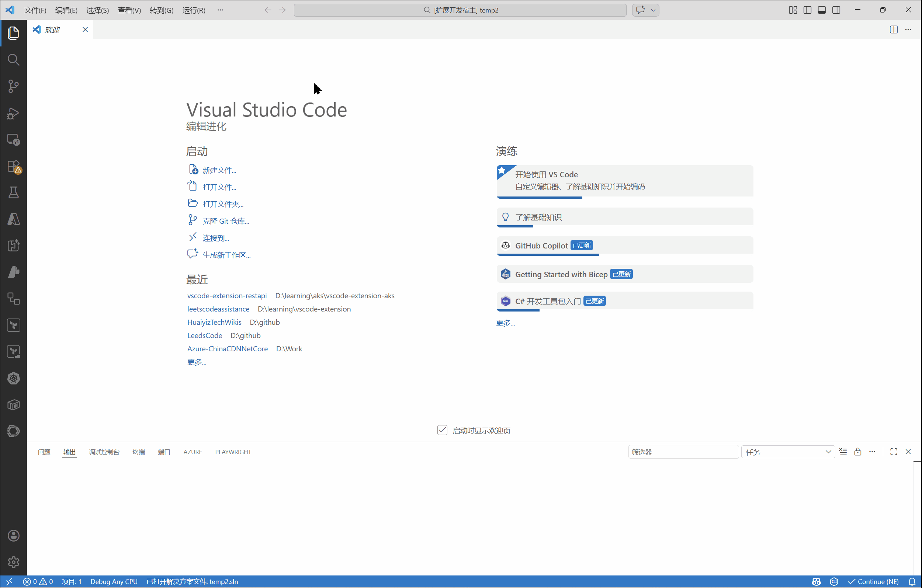The height and width of the screenshot is (588, 922).
Task: Open the Search view in the activity bar
Action: pos(13,59)
